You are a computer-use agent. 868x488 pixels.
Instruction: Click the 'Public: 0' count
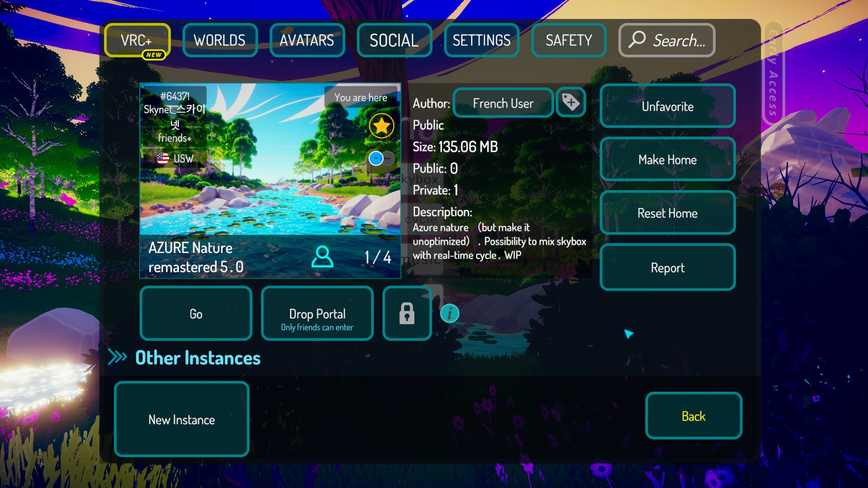(435, 168)
